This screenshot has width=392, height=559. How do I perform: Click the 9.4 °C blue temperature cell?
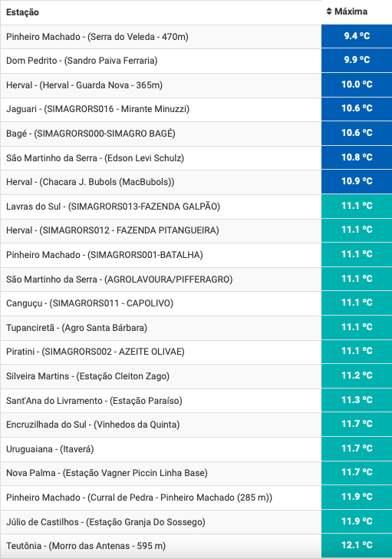tap(357, 36)
